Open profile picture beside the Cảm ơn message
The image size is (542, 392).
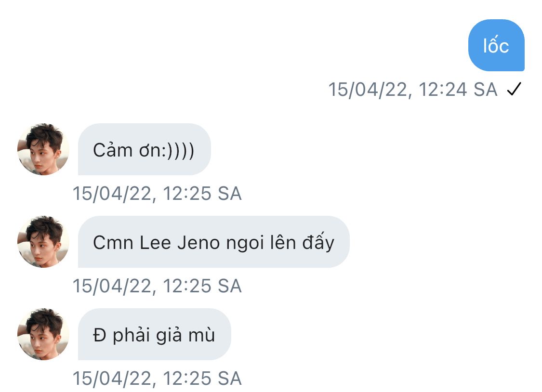[43, 149]
